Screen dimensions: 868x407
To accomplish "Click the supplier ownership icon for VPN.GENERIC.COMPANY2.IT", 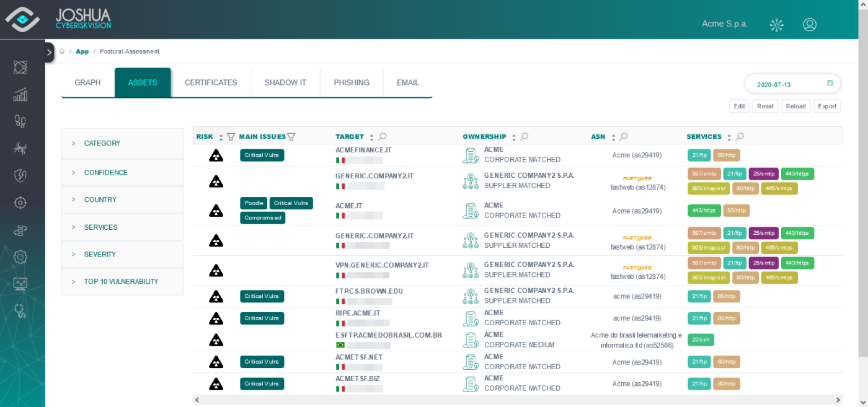I will [x=471, y=270].
